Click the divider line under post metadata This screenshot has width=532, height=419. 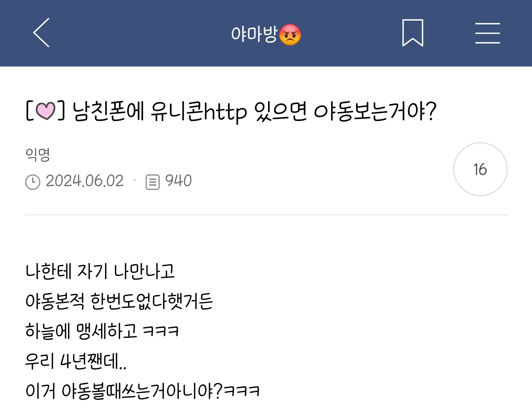pos(266,215)
